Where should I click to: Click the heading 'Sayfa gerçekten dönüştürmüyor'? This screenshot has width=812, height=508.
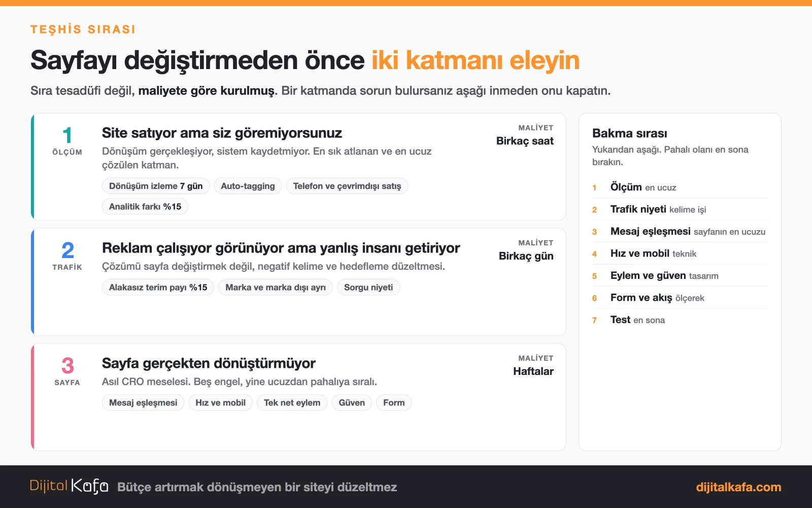[x=209, y=363]
